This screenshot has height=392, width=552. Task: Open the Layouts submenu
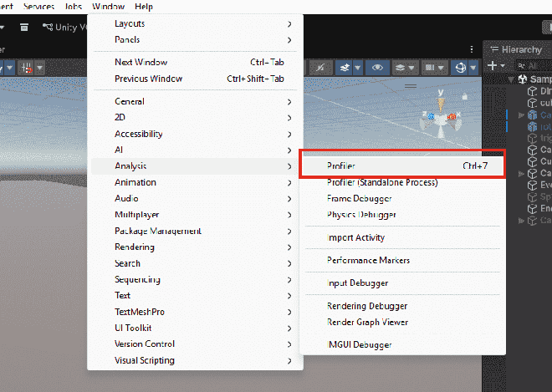point(195,23)
